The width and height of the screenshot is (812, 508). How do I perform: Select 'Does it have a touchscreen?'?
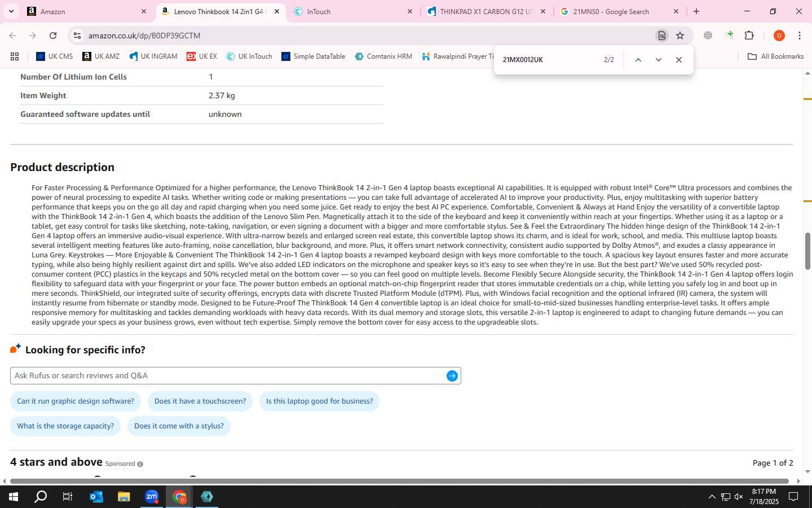[200, 401]
